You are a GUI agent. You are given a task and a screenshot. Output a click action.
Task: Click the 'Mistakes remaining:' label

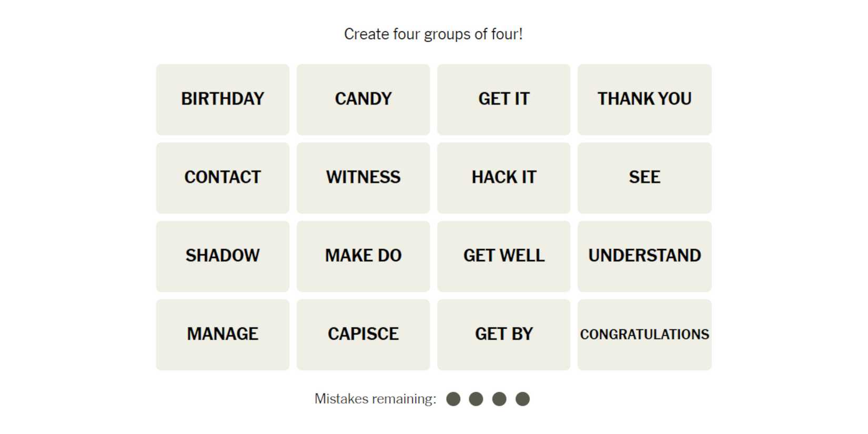(375, 399)
